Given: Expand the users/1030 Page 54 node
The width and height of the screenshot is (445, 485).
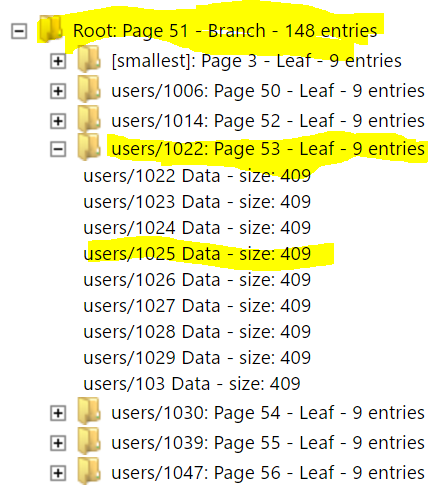Looking at the screenshot, I should click(x=58, y=413).
